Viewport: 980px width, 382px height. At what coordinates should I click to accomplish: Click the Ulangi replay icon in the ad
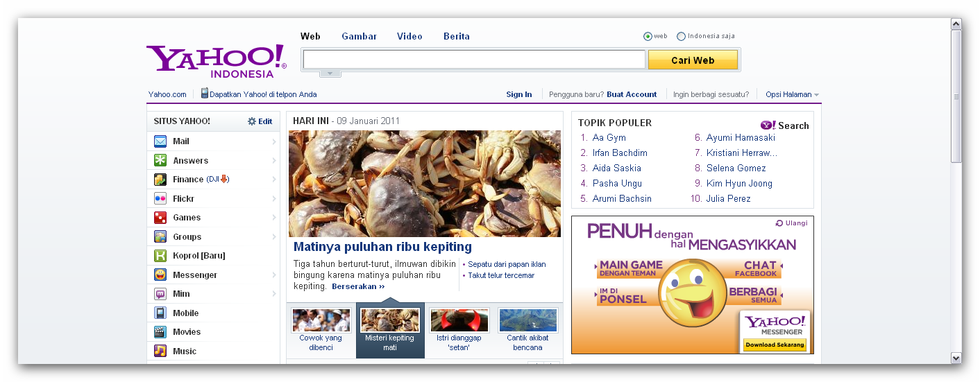(779, 223)
